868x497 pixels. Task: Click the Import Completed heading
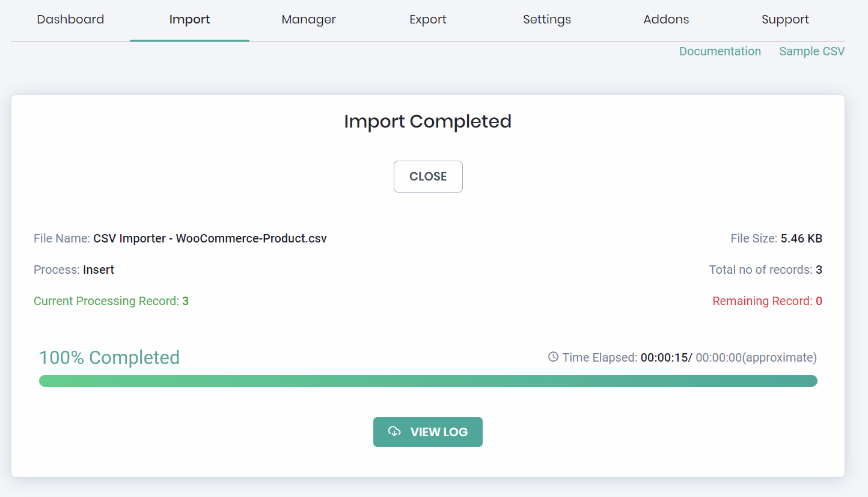(x=427, y=122)
